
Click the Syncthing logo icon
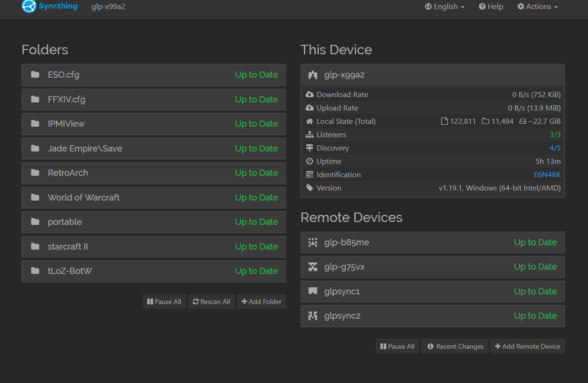click(29, 7)
